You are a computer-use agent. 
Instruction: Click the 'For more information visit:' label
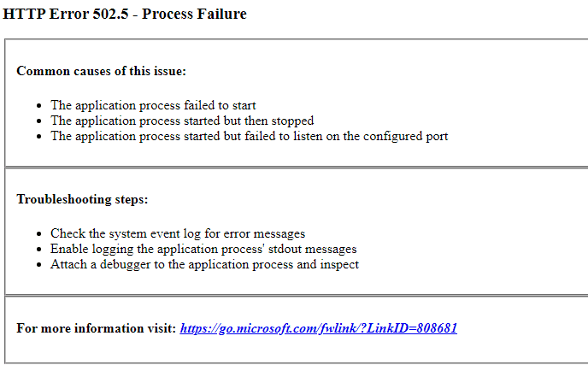pyautogui.click(x=97, y=328)
